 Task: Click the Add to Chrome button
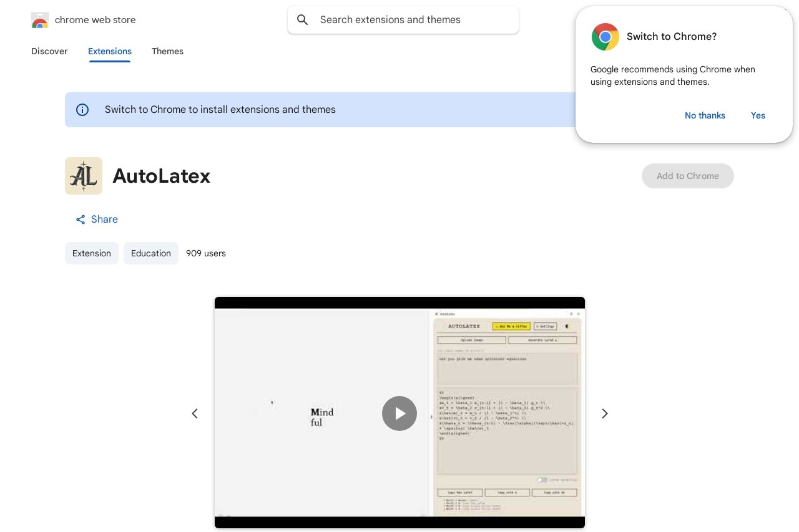click(x=688, y=176)
